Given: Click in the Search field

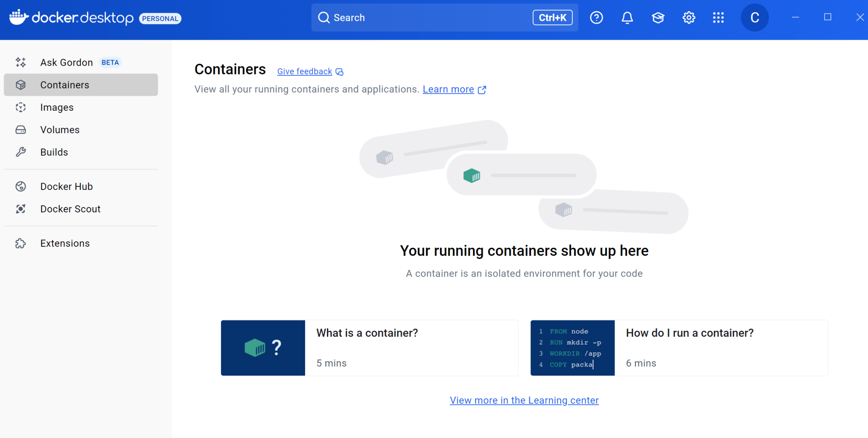Looking at the screenshot, I should point(425,18).
